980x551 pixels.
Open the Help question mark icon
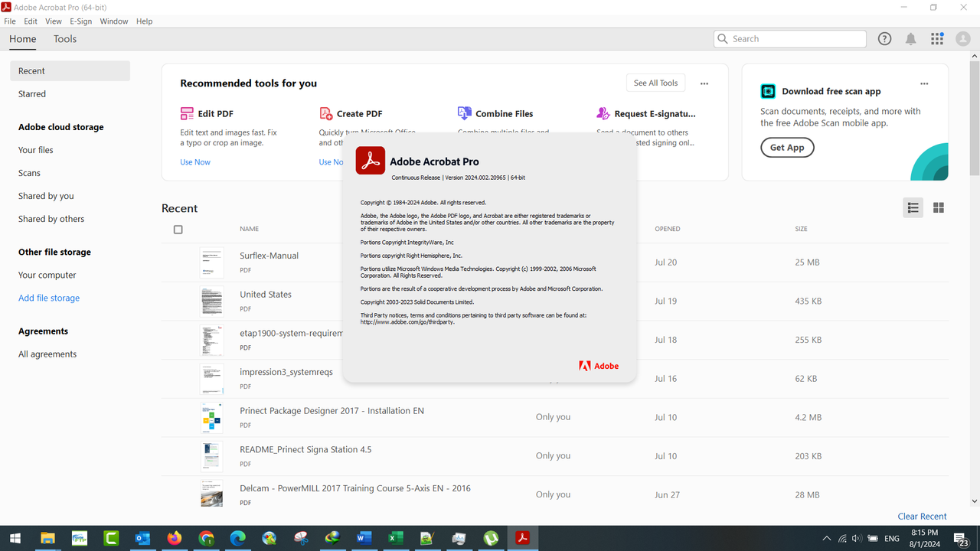click(x=884, y=39)
